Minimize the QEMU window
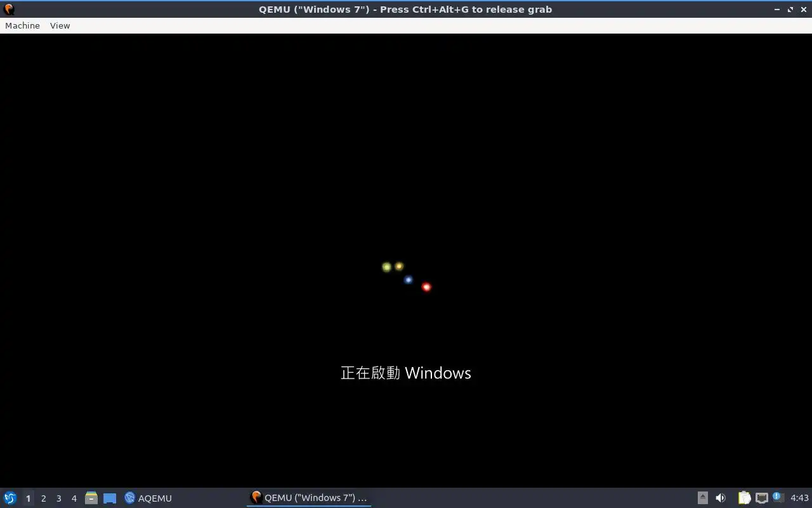The height and width of the screenshot is (508, 812). (777, 10)
